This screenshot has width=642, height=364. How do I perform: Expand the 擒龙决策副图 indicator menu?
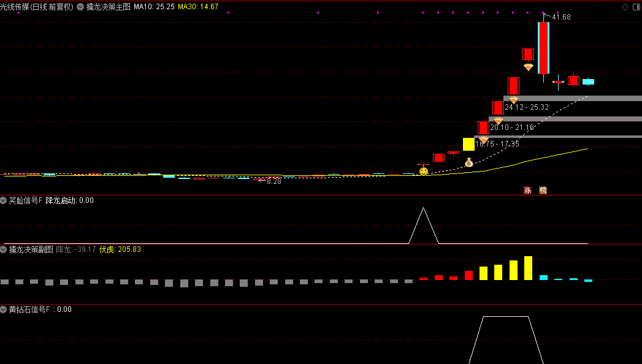(x=4, y=249)
